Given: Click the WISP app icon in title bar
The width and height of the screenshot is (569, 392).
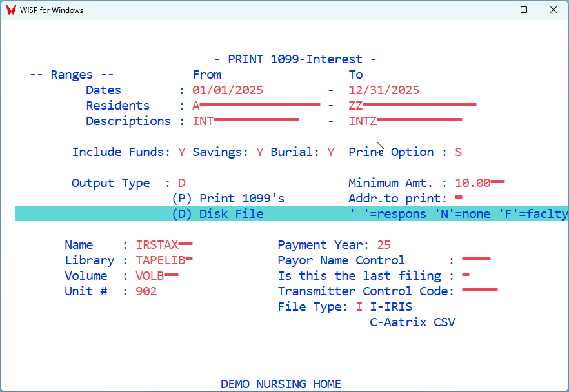Looking at the screenshot, I should [10, 10].
